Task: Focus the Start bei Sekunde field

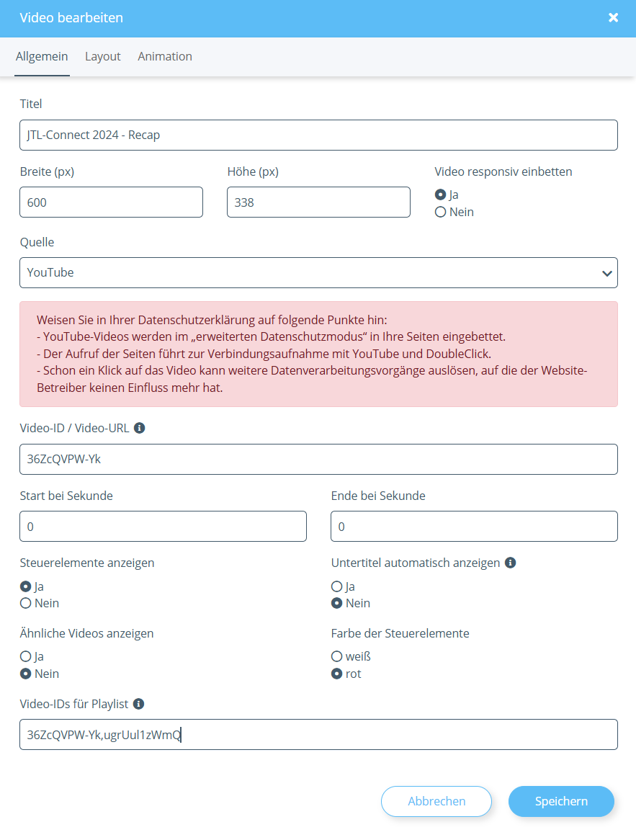Action: pyautogui.click(x=163, y=527)
